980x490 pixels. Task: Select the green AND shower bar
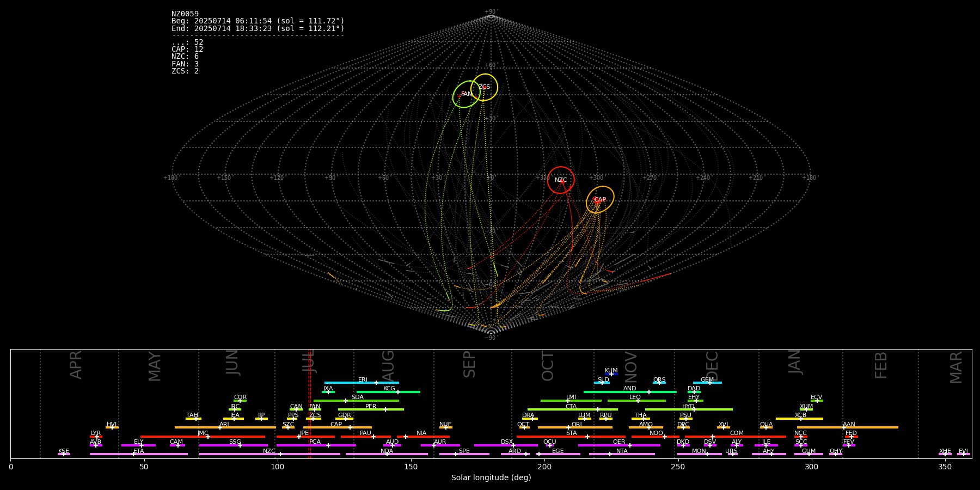pos(630,391)
